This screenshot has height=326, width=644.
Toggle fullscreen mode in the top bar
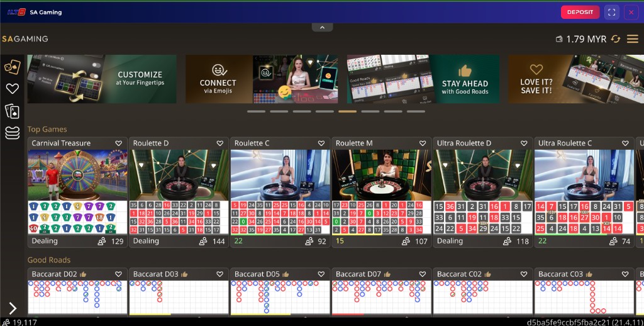pos(611,13)
